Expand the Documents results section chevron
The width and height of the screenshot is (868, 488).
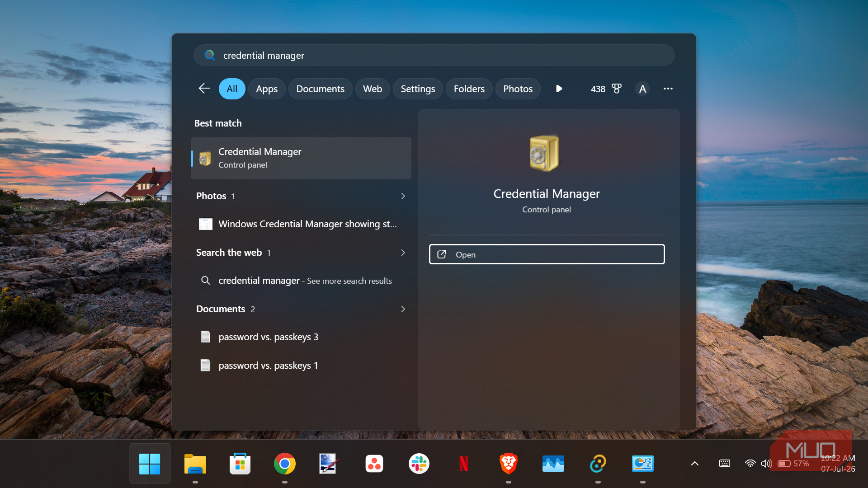(x=403, y=309)
